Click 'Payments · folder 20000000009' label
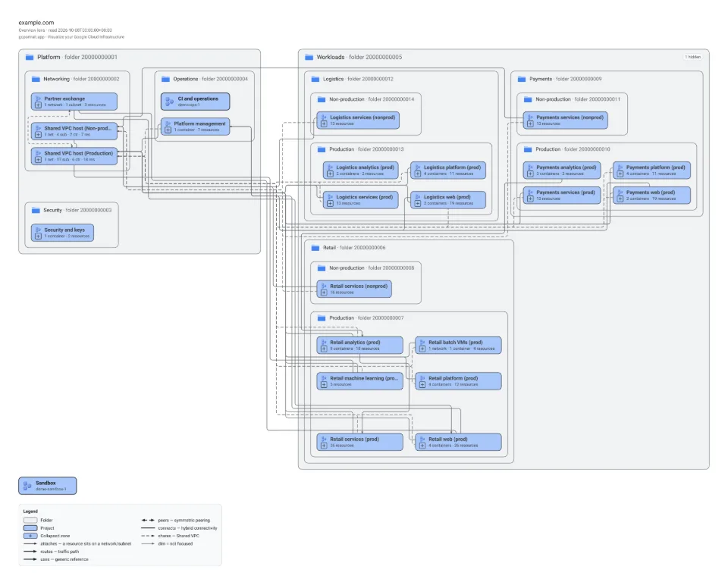The height and width of the screenshot is (585, 728). (566, 79)
